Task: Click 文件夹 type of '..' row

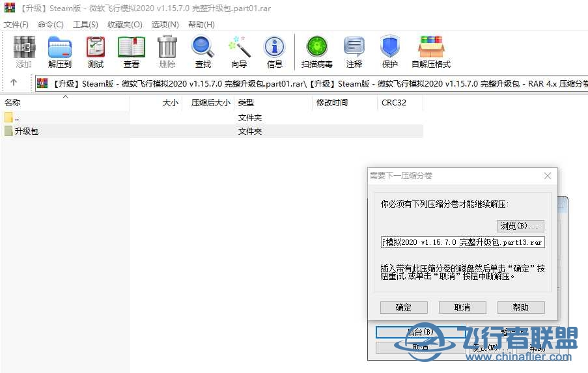Action: pyautogui.click(x=250, y=118)
